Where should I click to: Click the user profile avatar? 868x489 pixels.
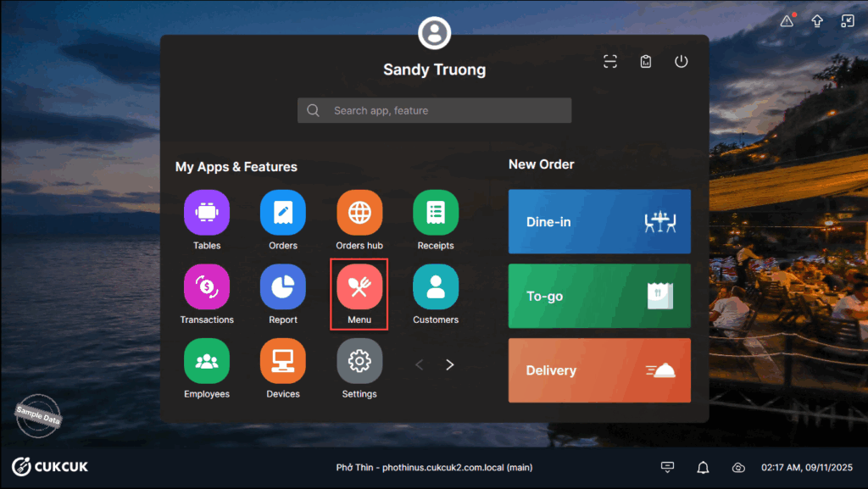tap(435, 33)
